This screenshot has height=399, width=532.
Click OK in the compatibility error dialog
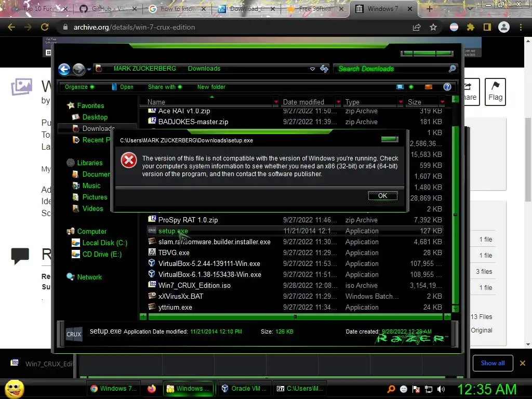(x=383, y=196)
